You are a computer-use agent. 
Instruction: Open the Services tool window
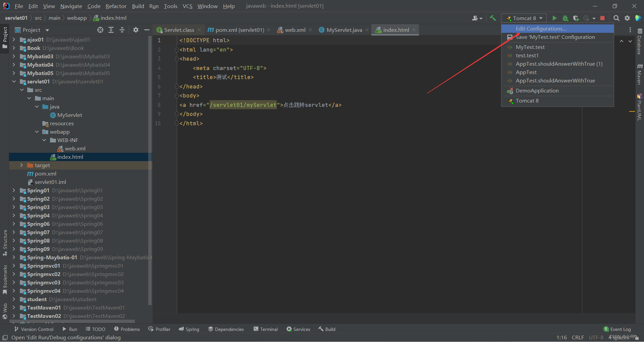coord(298,329)
